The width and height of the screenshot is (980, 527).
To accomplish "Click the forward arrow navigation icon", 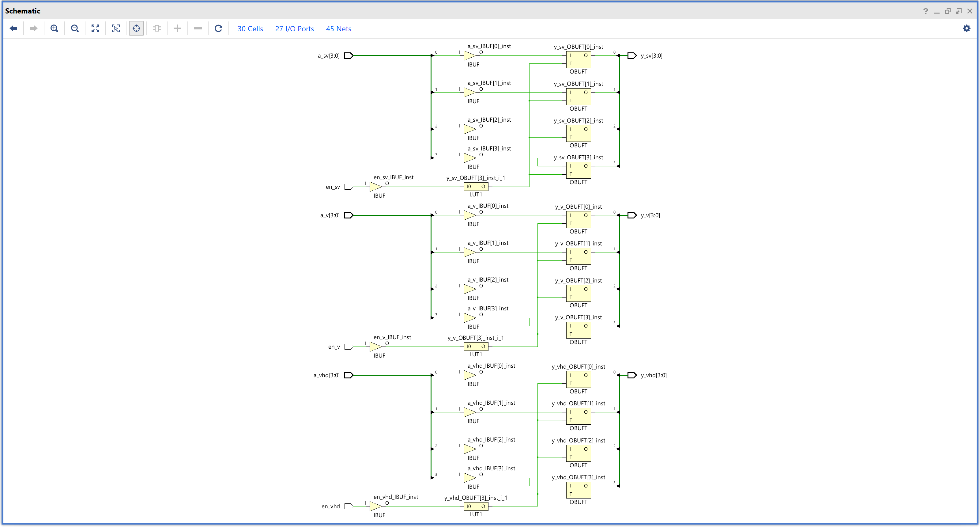I will pos(33,28).
